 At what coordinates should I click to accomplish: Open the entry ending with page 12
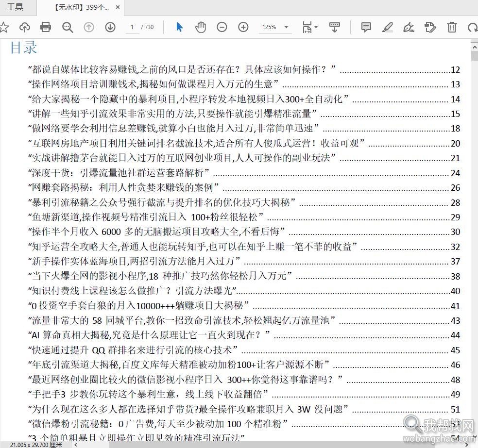point(244,69)
